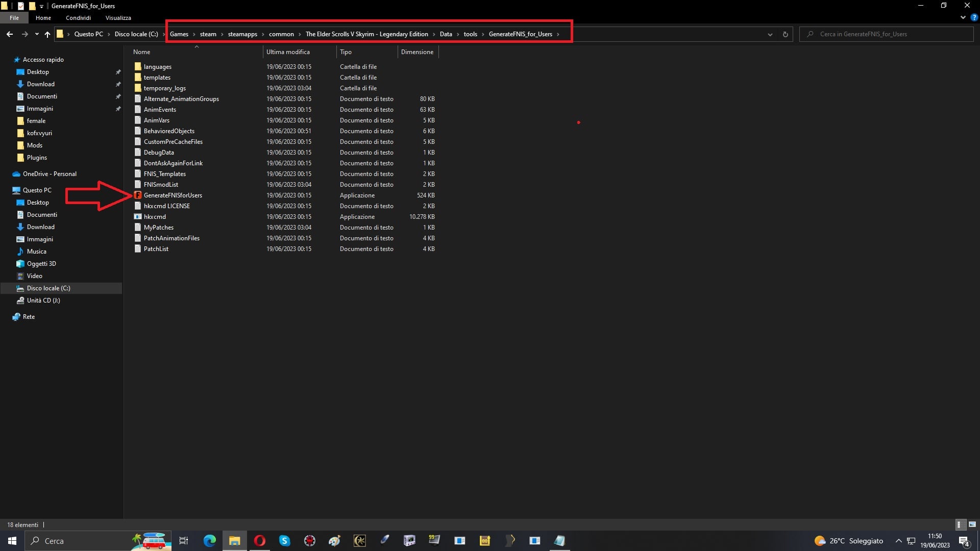The image size is (980, 551).
Task: Select the BehavioredObjects text file
Action: coord(169,131)
